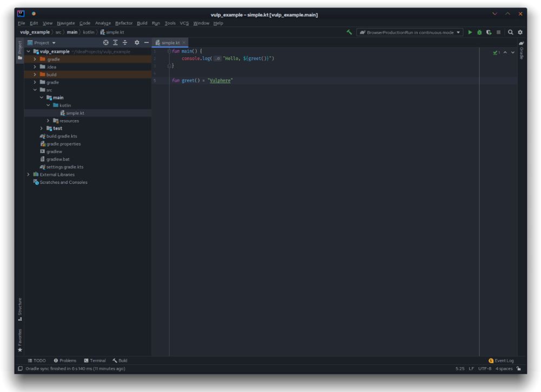Select build.gradle.kts file

click(x=62, y=136)
